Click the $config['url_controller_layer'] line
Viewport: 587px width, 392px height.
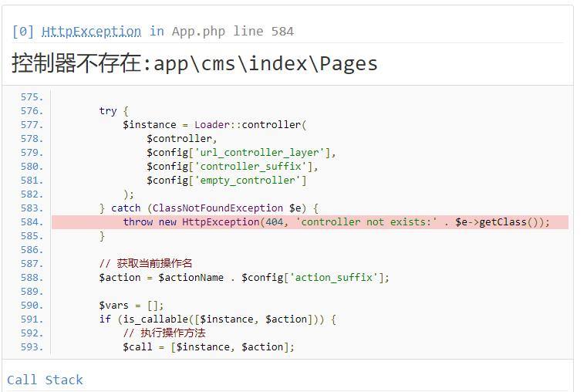(x=241, y=153)
